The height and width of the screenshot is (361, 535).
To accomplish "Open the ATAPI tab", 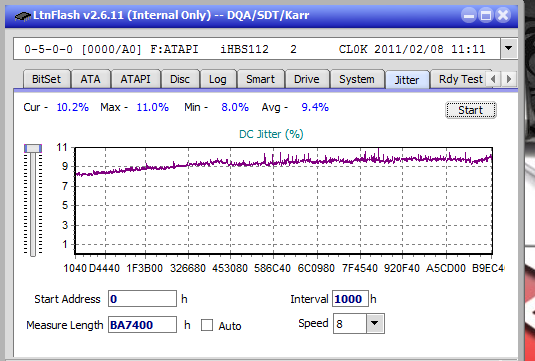I will point(135,79).
